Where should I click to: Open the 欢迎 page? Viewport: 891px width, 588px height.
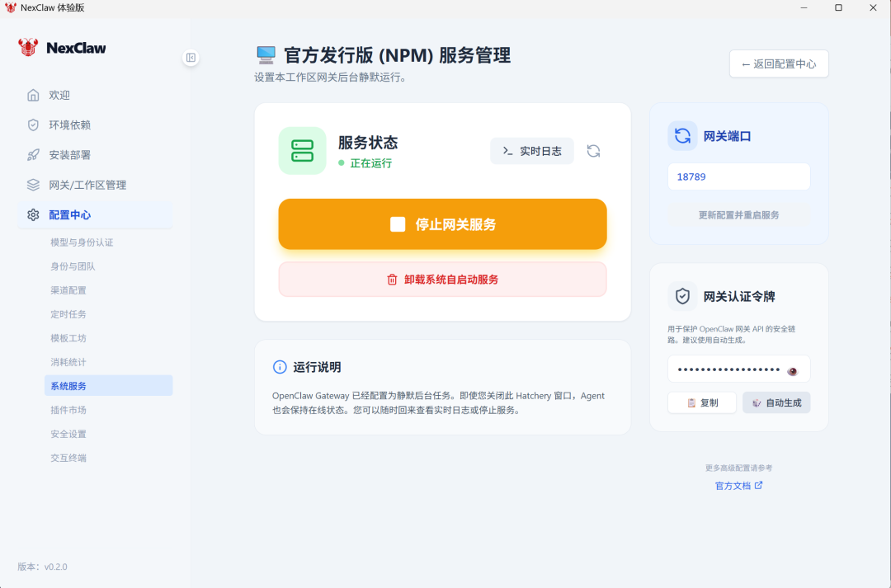(96, 95)
